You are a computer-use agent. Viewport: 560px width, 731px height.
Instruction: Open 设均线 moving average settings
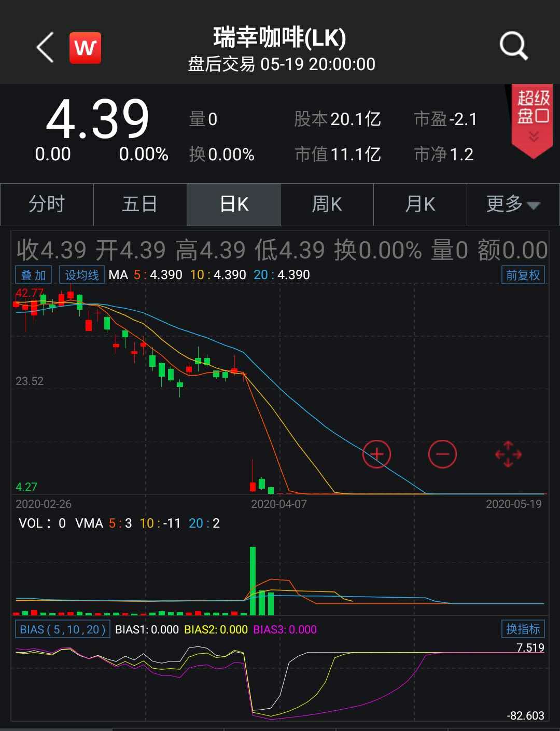(82, 274)
